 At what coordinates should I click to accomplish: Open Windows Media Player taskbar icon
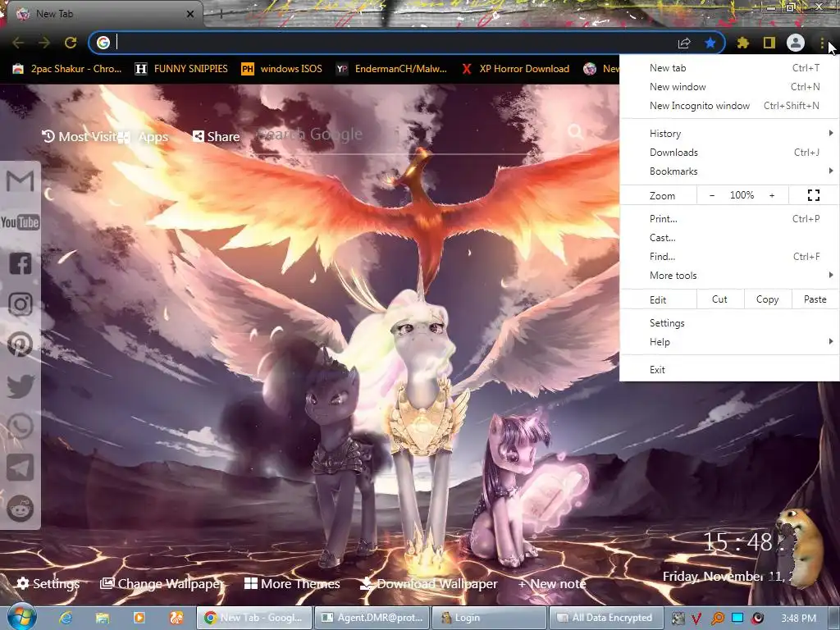click(139, 618)
